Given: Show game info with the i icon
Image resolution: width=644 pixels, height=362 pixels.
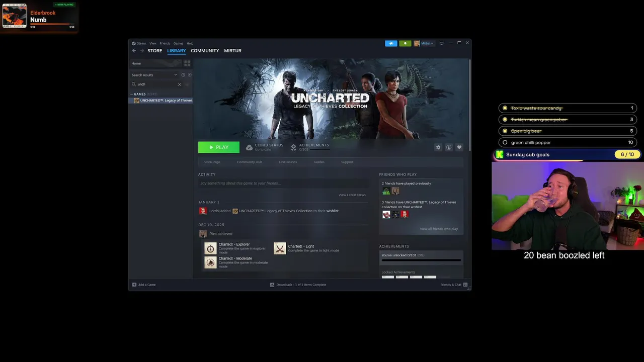Looking at the screenshot, I should coord(449,147).
